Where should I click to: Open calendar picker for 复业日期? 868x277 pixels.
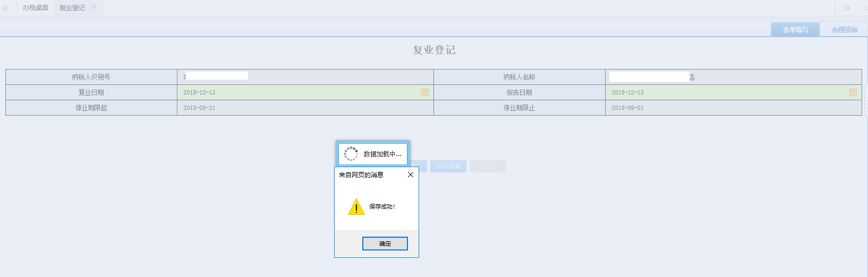(425, 92)
